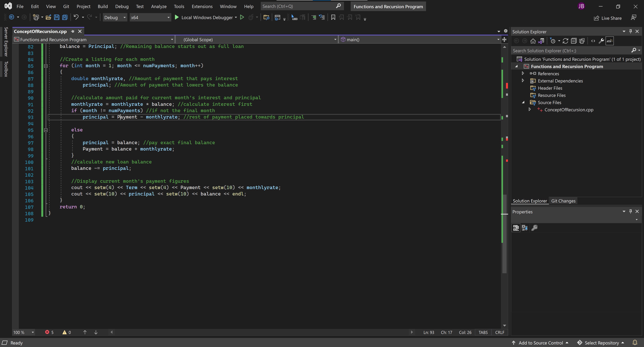
Task: Click the Open File folder icon
Action: pyautogui.click(x=48, y=17)
